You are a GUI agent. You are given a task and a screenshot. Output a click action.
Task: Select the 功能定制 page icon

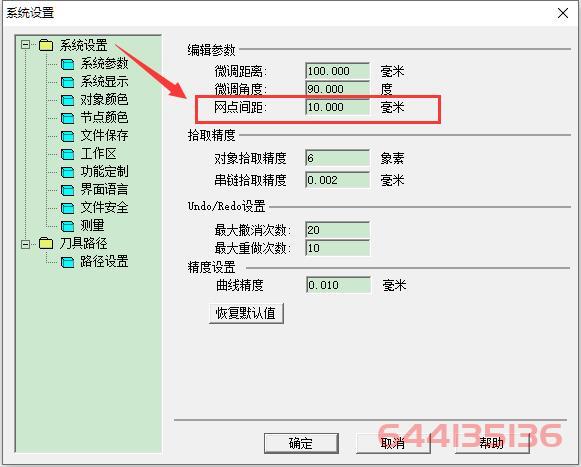coord(67,172)
